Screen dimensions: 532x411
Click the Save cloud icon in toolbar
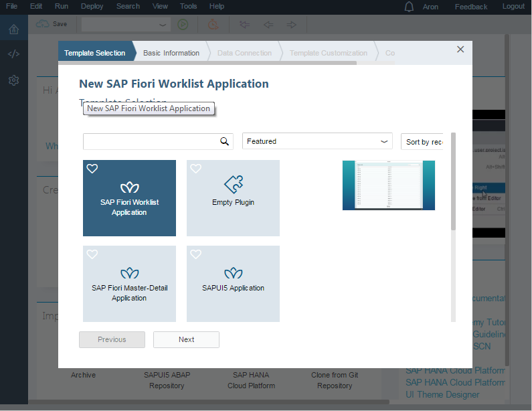pyautogui.click(x=43, y=24)
